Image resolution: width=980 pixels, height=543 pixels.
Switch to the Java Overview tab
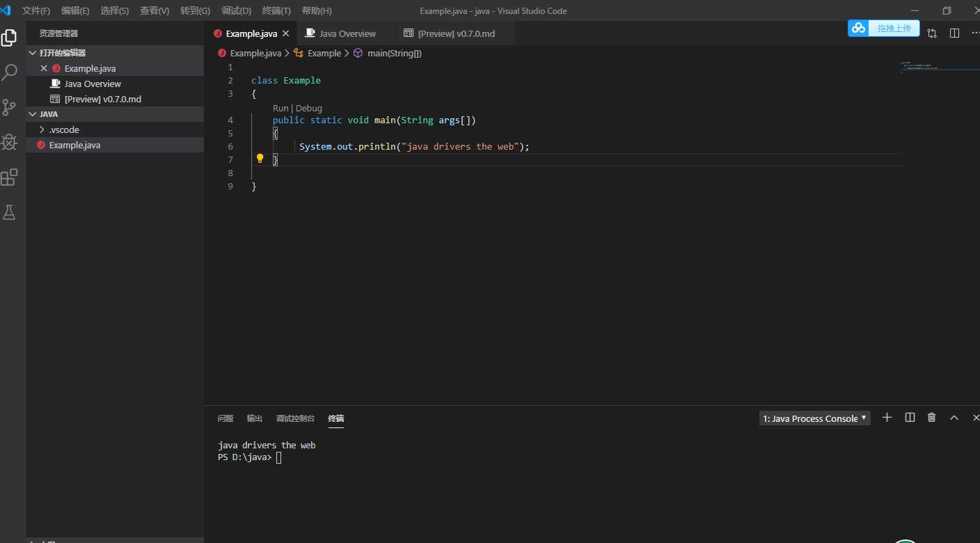346,33
